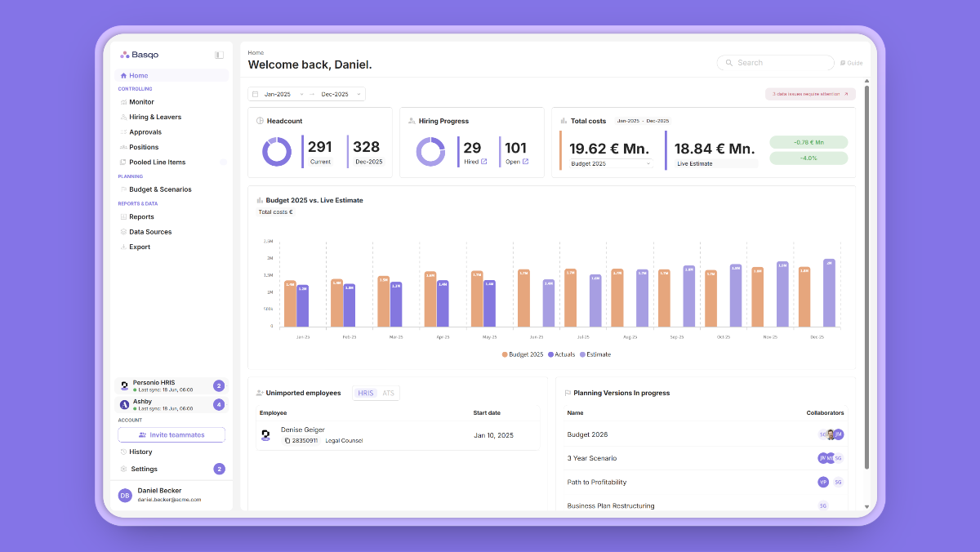
Task: Open the data issues require attention alert
Action: click(810, 94)
